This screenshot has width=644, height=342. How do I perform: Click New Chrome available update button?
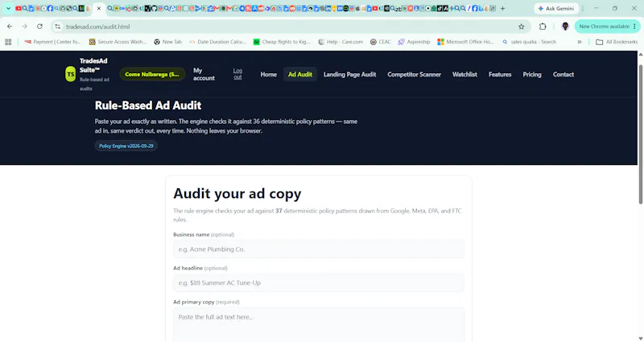(608, 27)
